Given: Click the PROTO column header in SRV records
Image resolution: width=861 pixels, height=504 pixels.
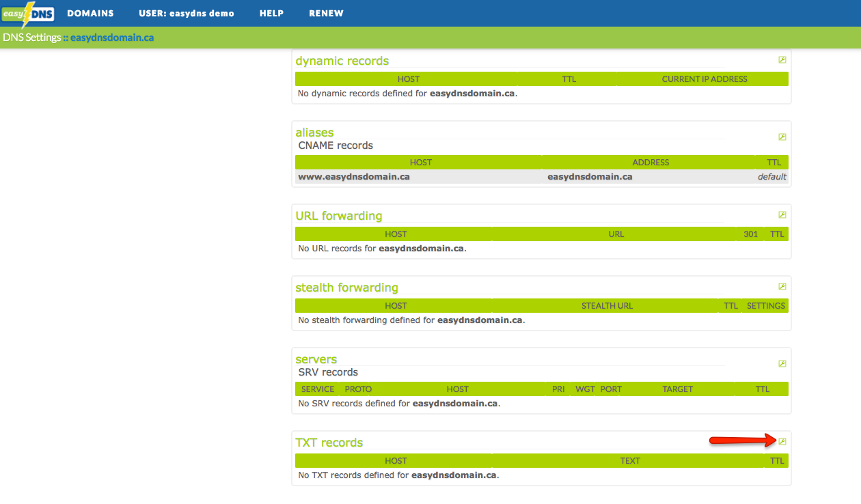Looking at the screenshot, I should 358,389.
